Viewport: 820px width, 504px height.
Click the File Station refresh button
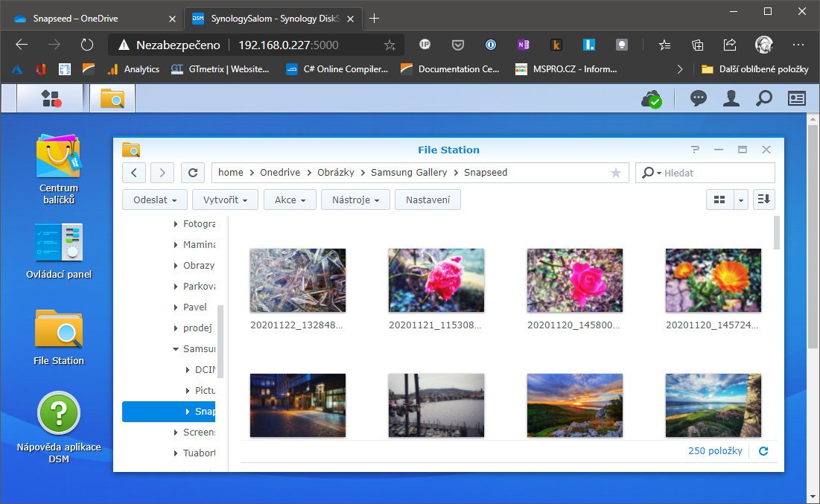(192, 173)
